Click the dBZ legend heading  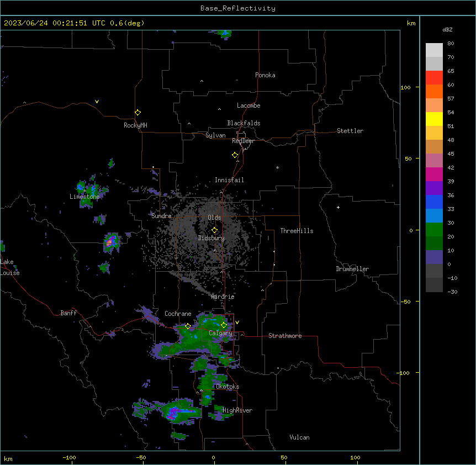coord(447,30)
